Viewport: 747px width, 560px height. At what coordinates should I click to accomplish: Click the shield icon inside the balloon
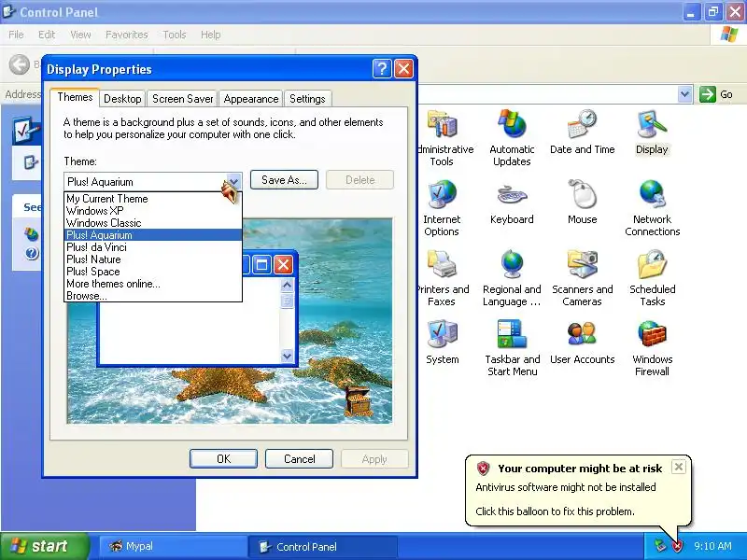(x=483, y=469)
